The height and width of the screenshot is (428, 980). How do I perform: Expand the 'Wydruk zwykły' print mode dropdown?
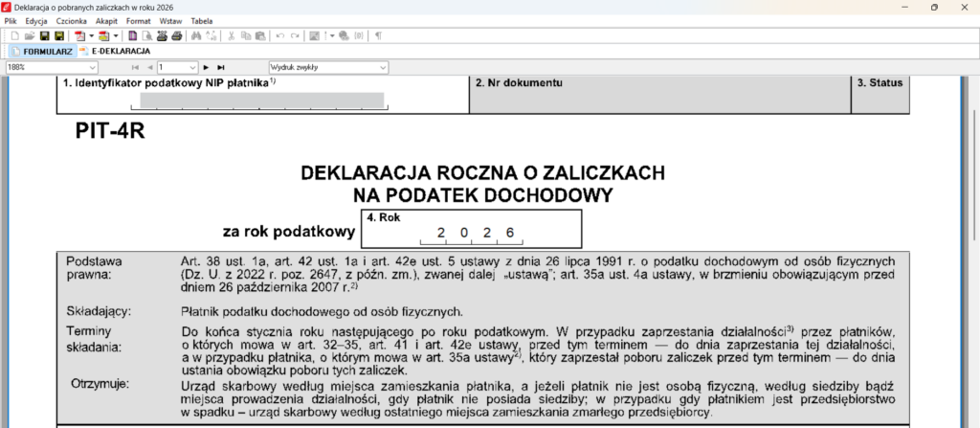pyautogui.click(x=383, y=68)
